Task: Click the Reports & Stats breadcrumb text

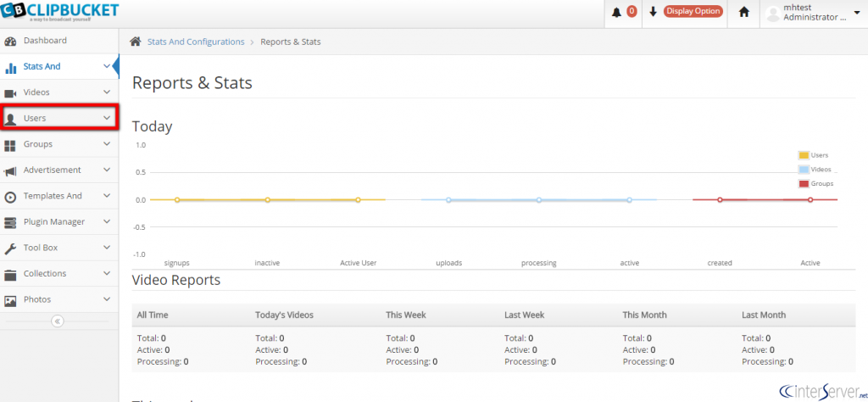Action: coord(291,42)
